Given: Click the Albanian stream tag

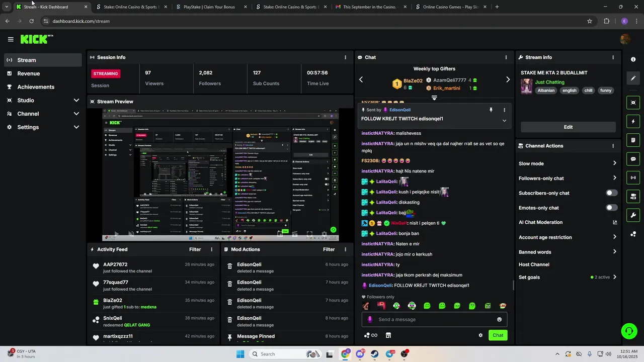Looking at the screenshot, I should tap(546, 90).
